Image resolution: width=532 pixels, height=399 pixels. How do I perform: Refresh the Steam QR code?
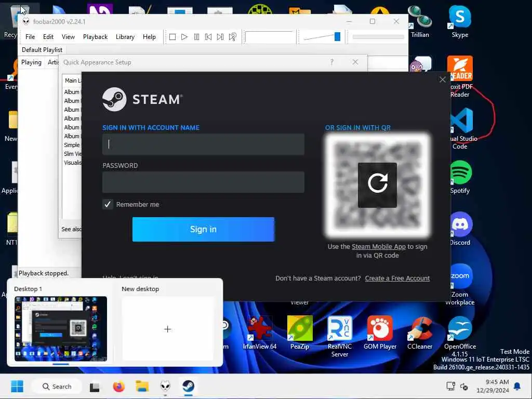coord(377,185)
